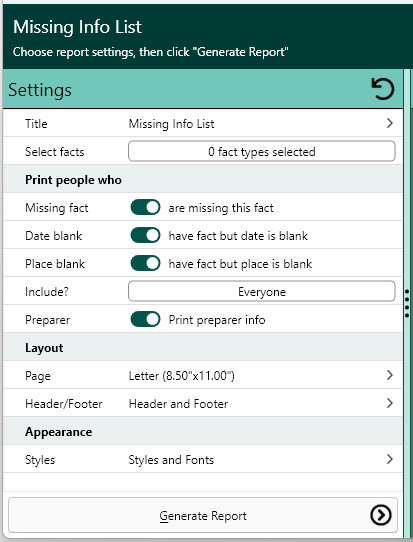Click the Header/Footer row label
The height and width of the screenshot is (542, 413).
point(64,404)
